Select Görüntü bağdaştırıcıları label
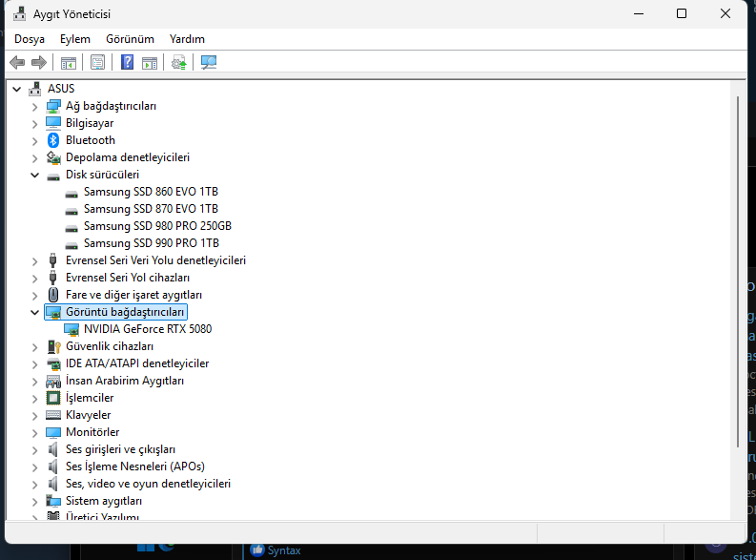This screenshot has width=756, height=560. (125, 312)
